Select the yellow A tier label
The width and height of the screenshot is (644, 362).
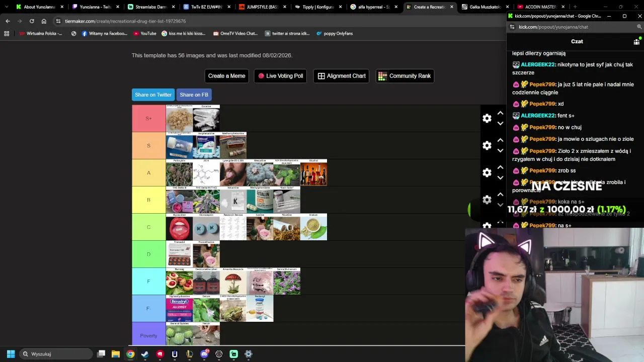tap(148, 172)
